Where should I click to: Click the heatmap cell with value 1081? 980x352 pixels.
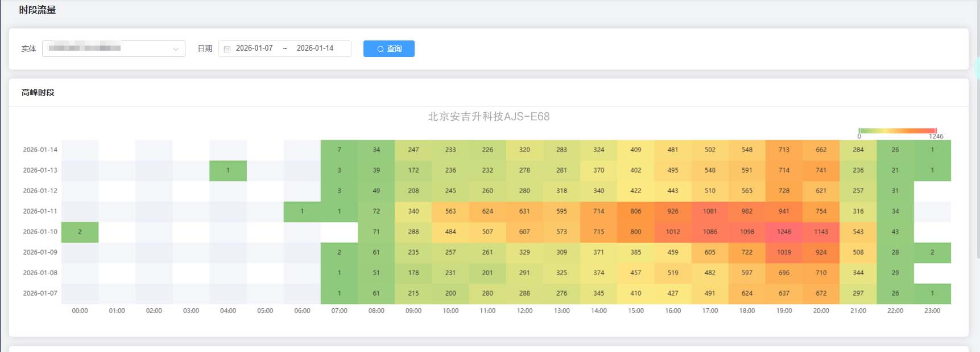click(x=710, y=211)
